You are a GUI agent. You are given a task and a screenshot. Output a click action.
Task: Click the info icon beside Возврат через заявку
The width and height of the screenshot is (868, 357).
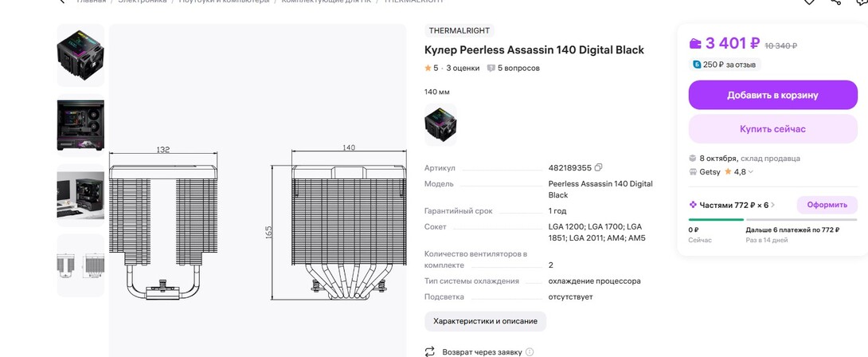pos(530,351)
